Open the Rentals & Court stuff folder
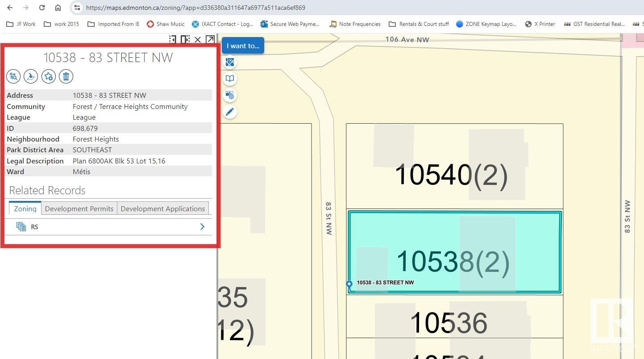 point(419,24)
